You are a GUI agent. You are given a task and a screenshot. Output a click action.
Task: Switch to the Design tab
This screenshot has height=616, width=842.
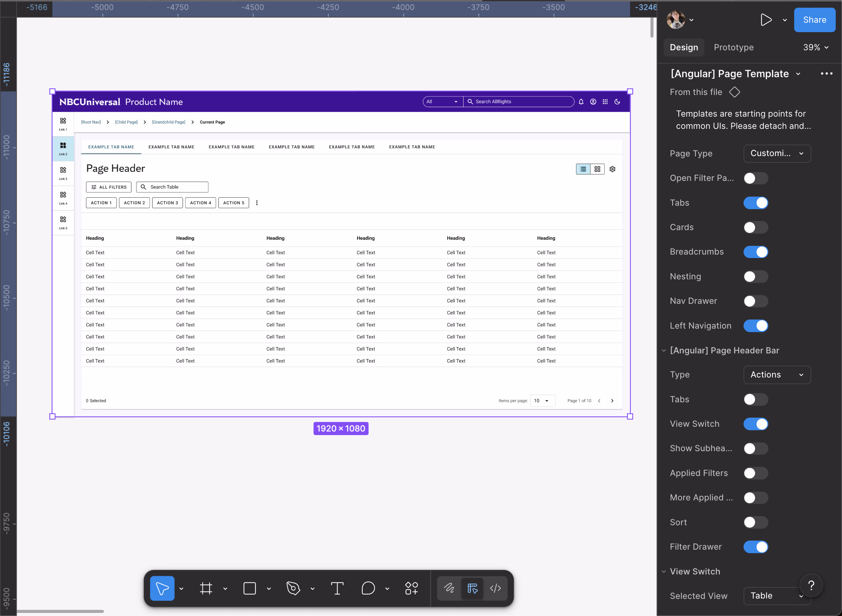684,47
